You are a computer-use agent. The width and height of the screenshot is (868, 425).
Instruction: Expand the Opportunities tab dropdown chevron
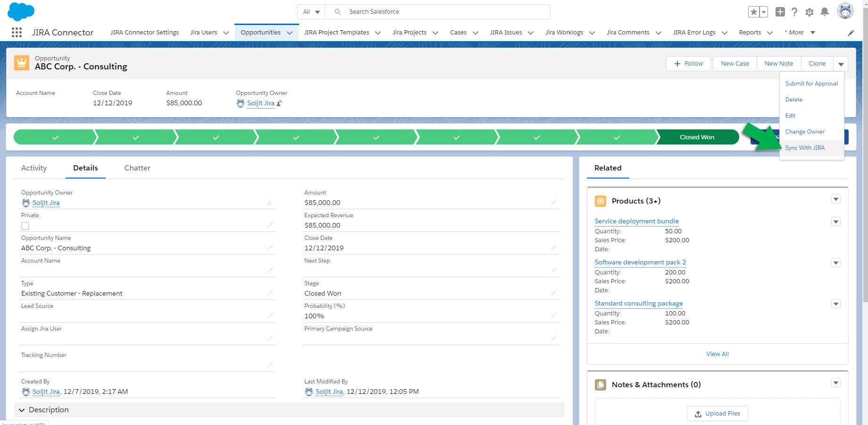coord(290,33)
